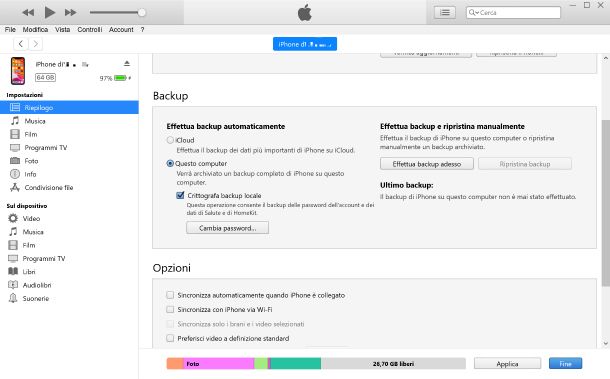610x379 pixels.
Task: Click the rewind previous track button
Action: pyautogui.click(x=28, y=12)
